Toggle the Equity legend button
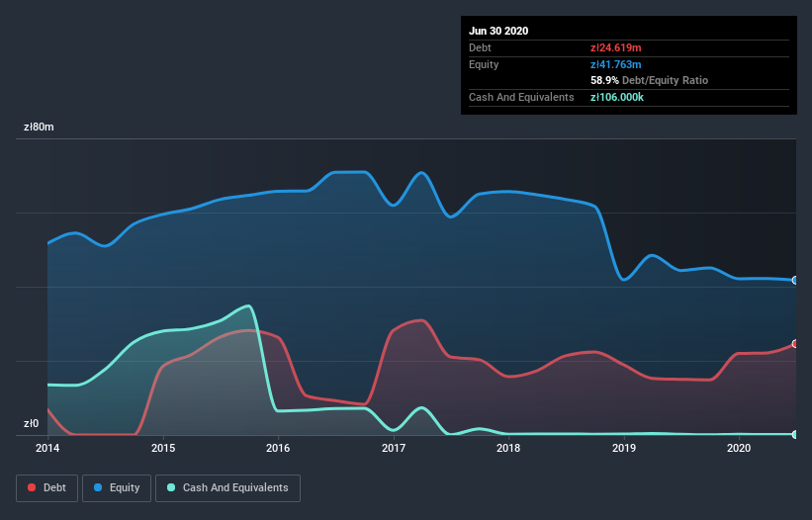The image size is (812, 520). 117,488
